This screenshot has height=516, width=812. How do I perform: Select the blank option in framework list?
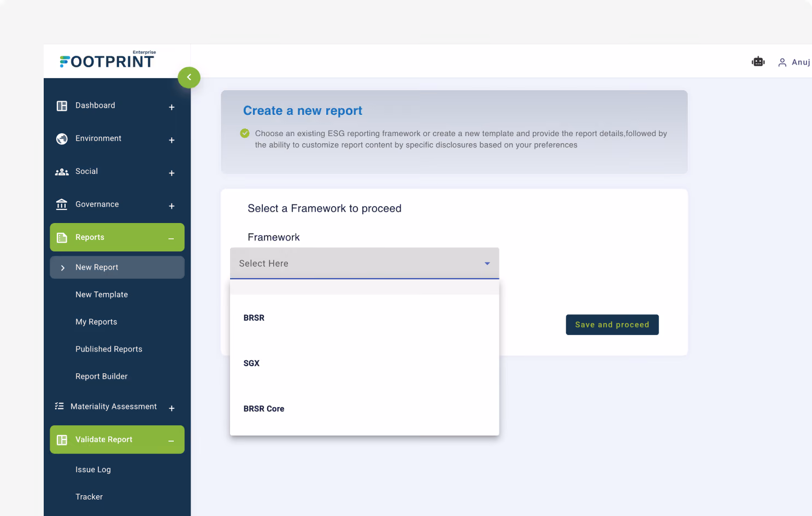364,288
